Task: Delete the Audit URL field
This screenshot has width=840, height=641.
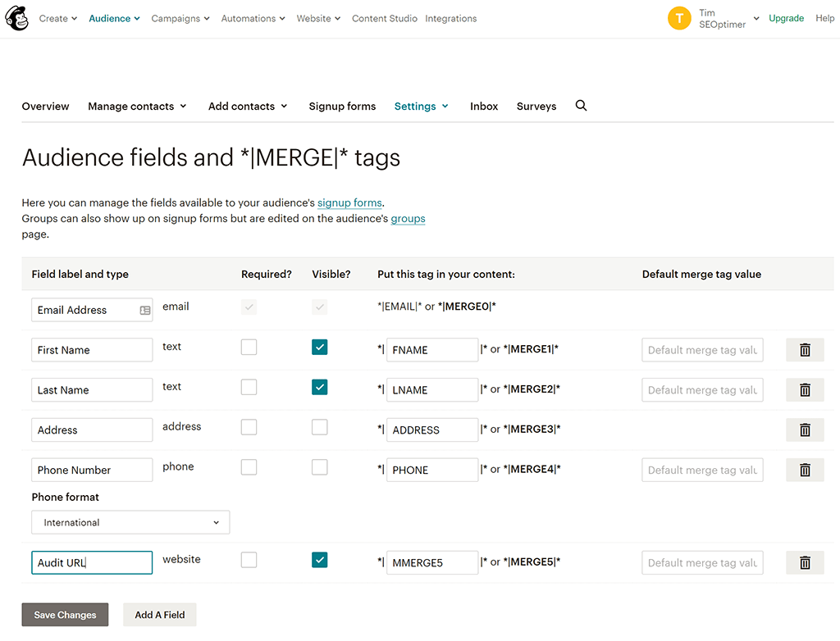Action: pyautogui.click(x=805, y=562)
